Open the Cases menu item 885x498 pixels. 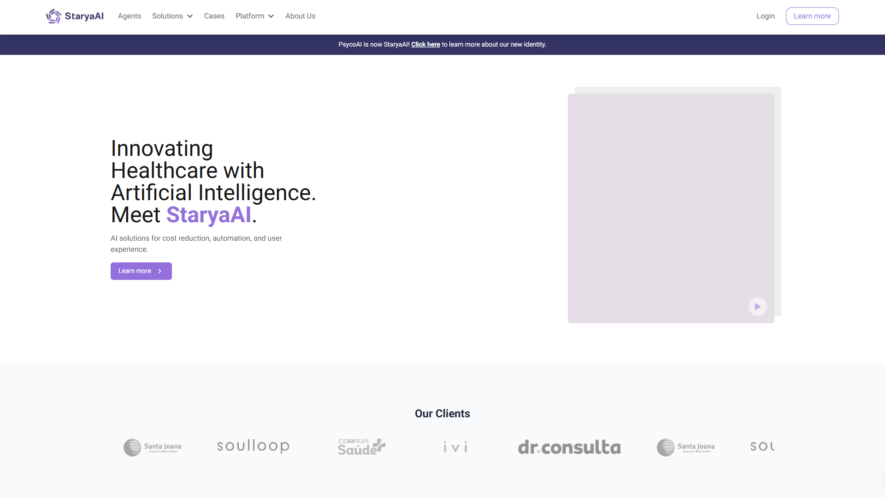214,16
